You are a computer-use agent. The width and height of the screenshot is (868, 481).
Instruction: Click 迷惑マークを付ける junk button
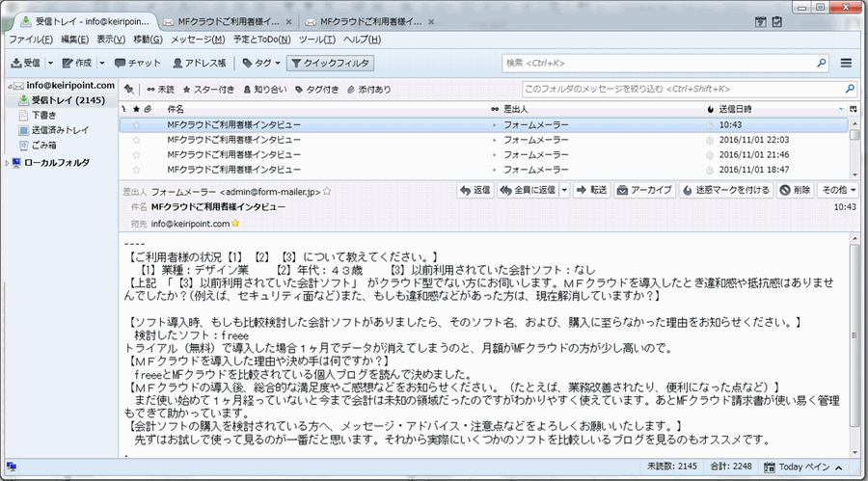[x=725, y=190]
